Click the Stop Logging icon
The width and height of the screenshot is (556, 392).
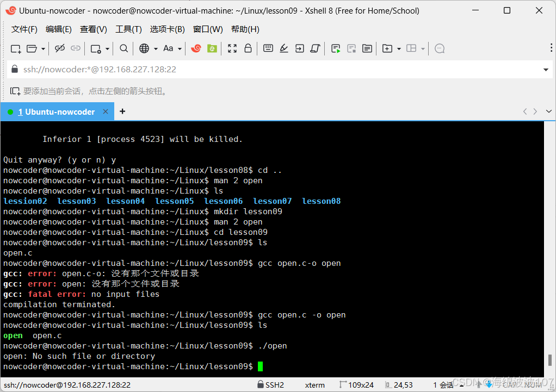351,48
